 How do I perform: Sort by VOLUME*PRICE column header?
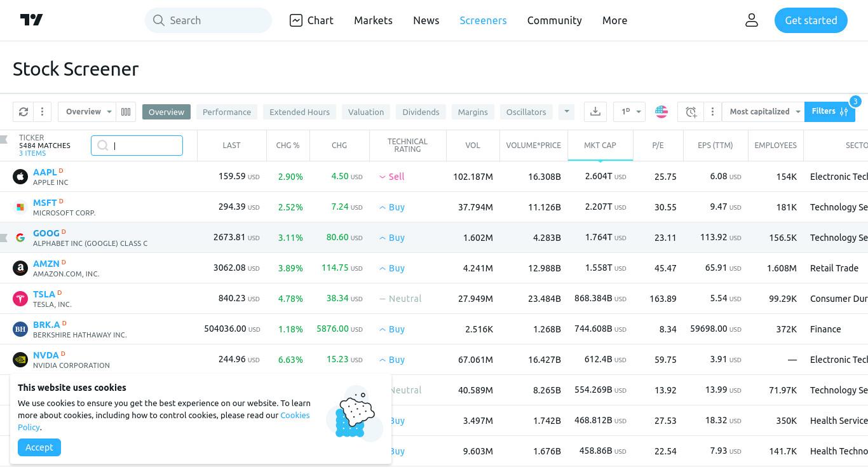[x=533, y=146]
